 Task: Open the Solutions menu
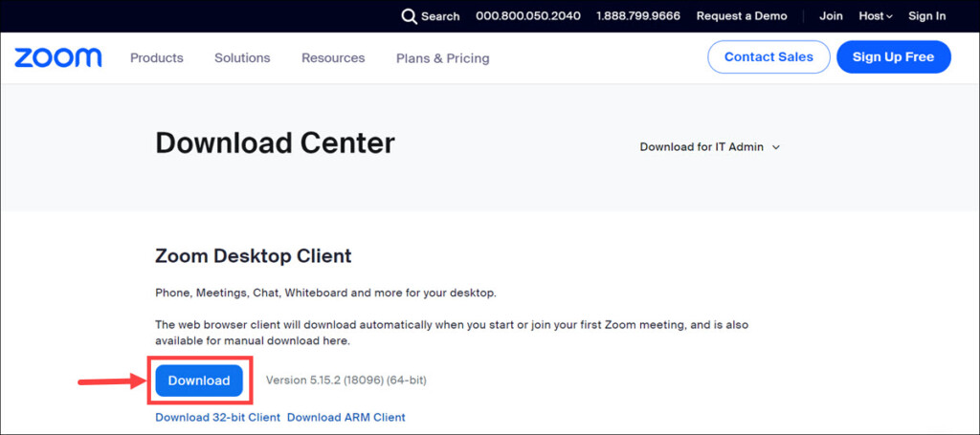(x=242, y=57)
